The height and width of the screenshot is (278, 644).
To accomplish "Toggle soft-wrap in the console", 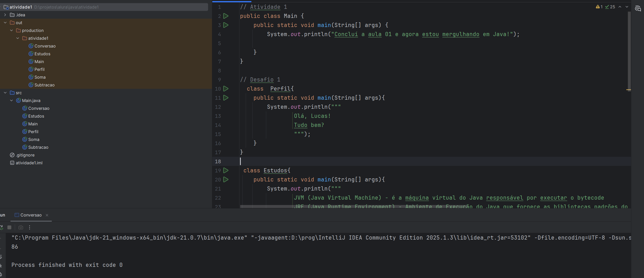I will [x=1, y=257].
